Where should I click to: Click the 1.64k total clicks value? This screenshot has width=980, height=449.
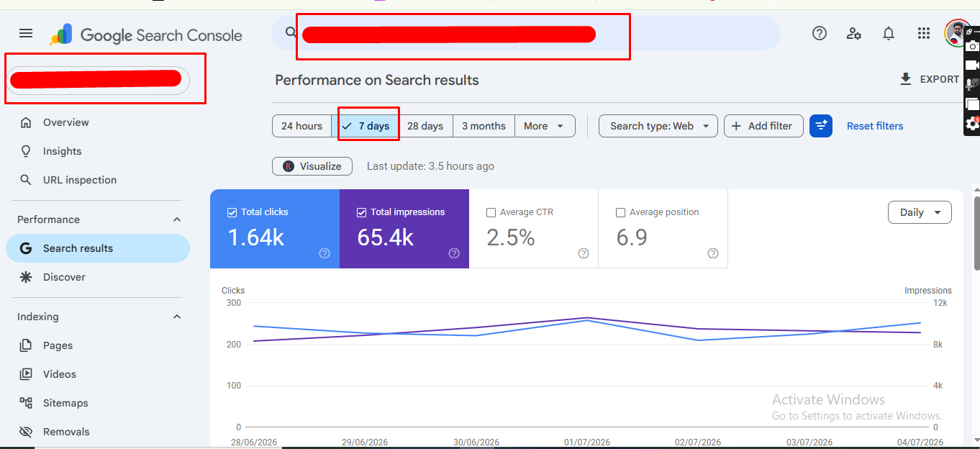click(x=255, y=237)
